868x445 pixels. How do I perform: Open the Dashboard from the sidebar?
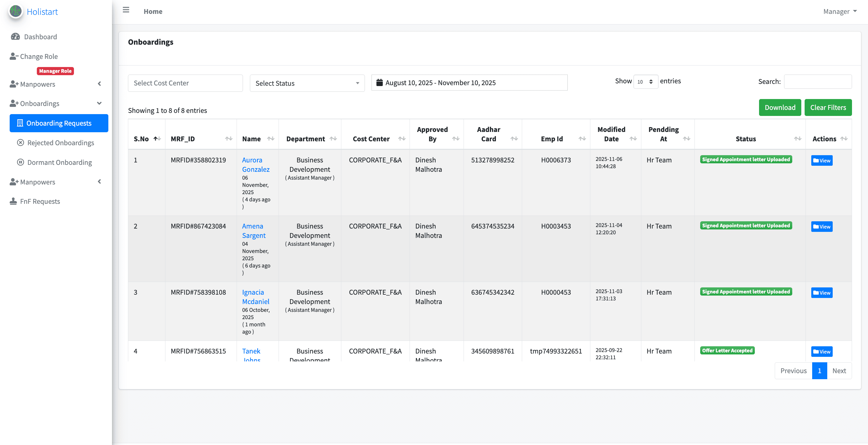click(x=40, y=37)
